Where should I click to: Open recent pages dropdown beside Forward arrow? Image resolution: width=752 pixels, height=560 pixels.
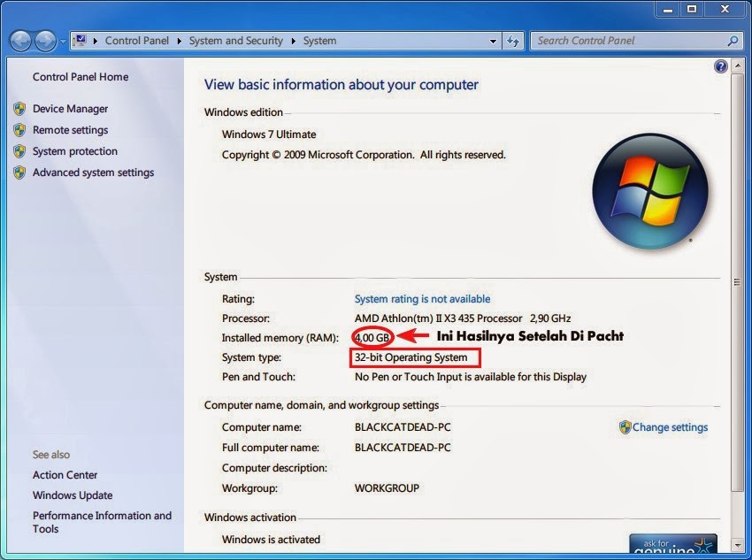[x=63, y=42]
